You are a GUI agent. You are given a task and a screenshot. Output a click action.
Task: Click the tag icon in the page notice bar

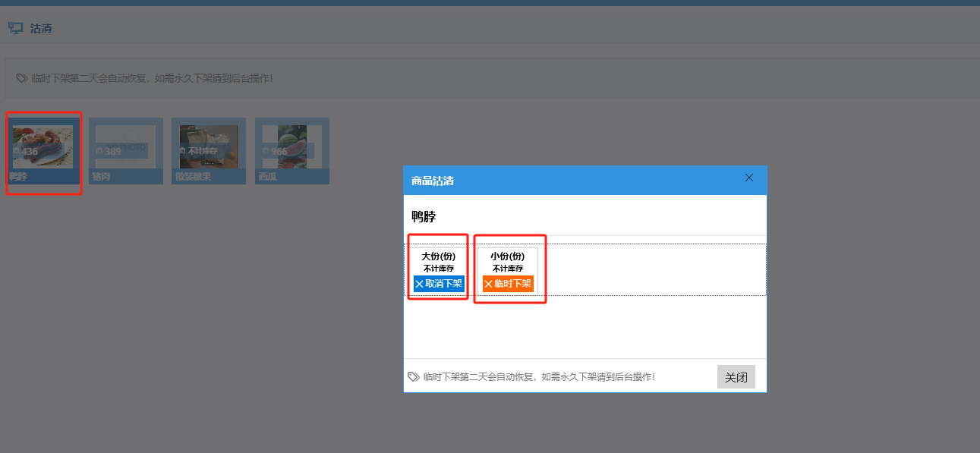point(22,78)
